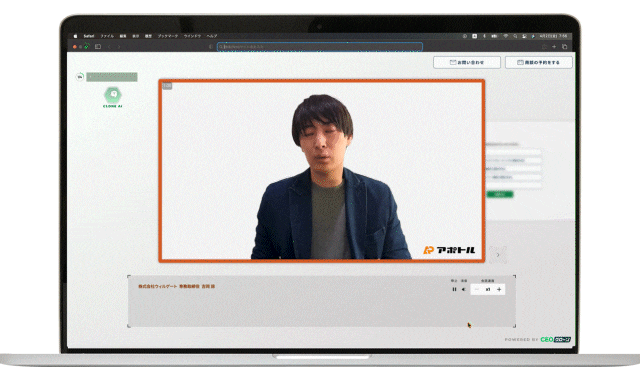Increase playback speed with plus button
Screen dimensions: 640x382
pyautogui.click(x=499, y=289)
